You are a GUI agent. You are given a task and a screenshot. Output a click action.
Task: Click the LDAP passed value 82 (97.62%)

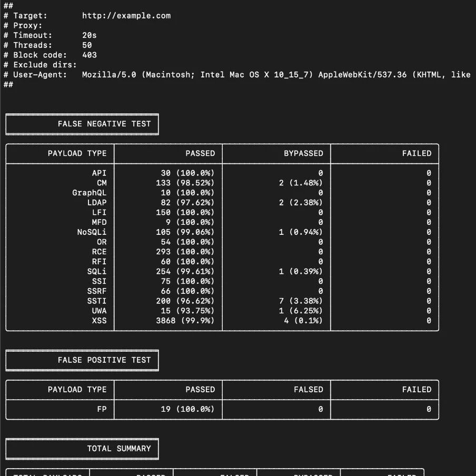187,203
